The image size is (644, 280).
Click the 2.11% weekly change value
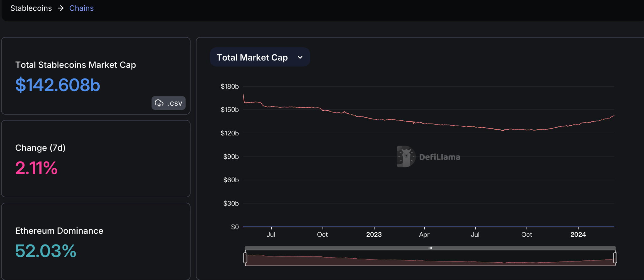[36, 168]
